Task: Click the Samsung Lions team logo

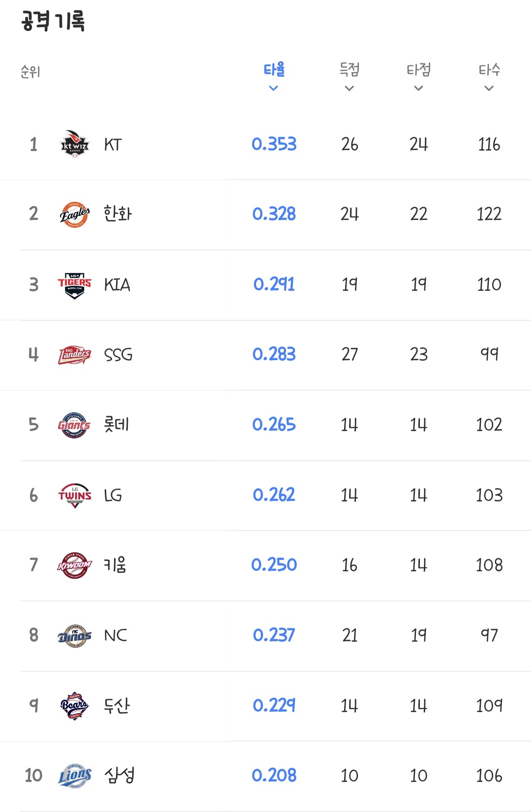Action: pyautogui.click(x=74, y=776)
